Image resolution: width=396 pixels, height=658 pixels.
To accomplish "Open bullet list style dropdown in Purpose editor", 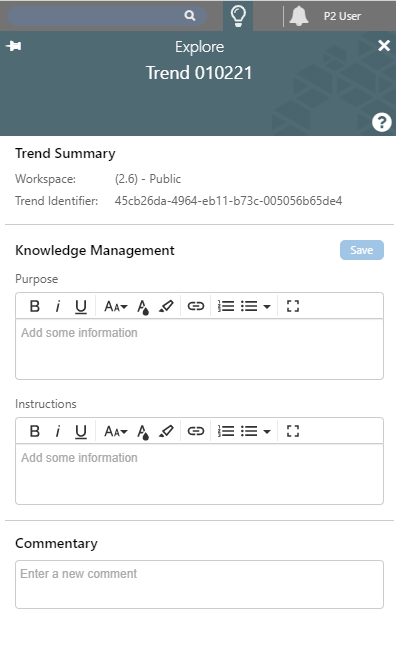I will (266, 307).
